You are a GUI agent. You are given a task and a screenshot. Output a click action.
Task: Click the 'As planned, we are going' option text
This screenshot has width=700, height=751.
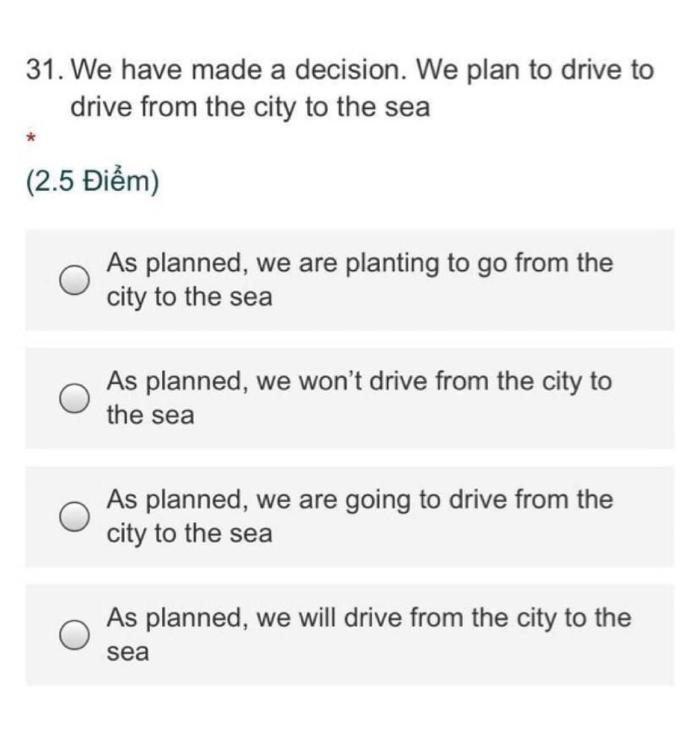360,516
